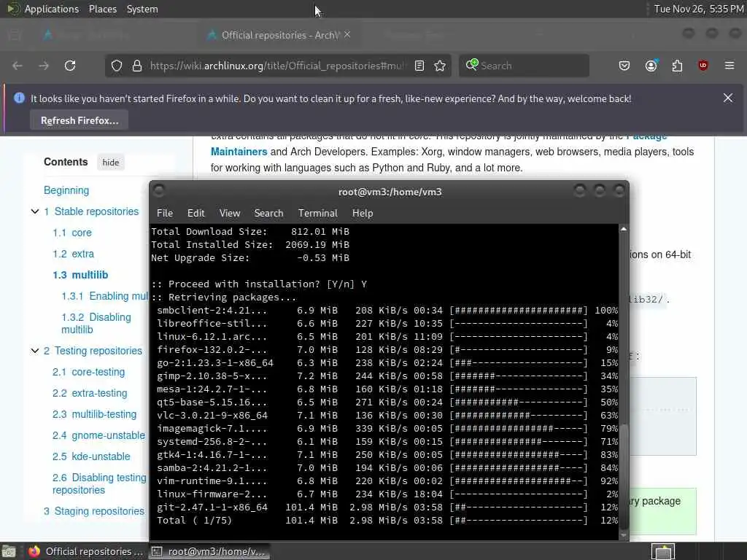Open the Places menu
This screenshot has width=747, height=560.
pos(103,9)
